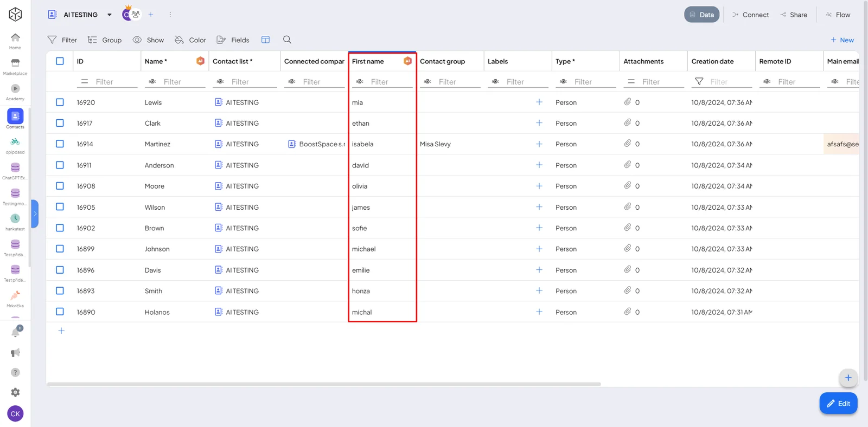Toggle the select-all rows checkbox
The width and height of the screenshot is (868, 427).
tap(60, 61)
